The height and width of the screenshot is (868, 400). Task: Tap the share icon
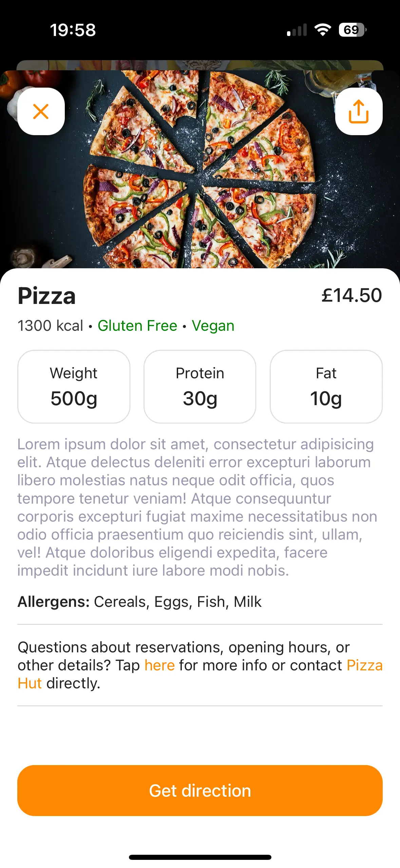(x=359, y=111)
